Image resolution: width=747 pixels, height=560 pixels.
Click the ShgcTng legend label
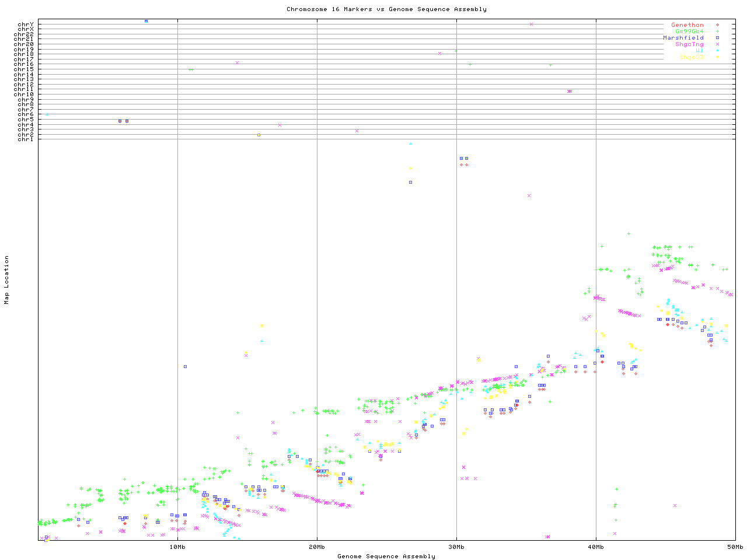pyautogui.click(x=689, y=44)
